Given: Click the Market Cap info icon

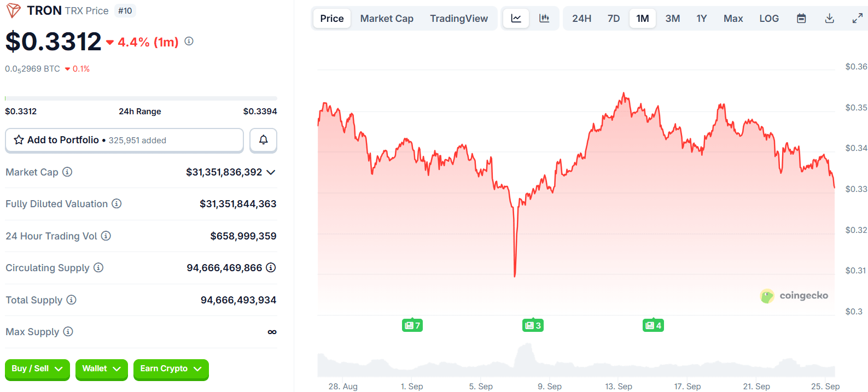Looking at the screenshot, I should (x=67, y=172).
